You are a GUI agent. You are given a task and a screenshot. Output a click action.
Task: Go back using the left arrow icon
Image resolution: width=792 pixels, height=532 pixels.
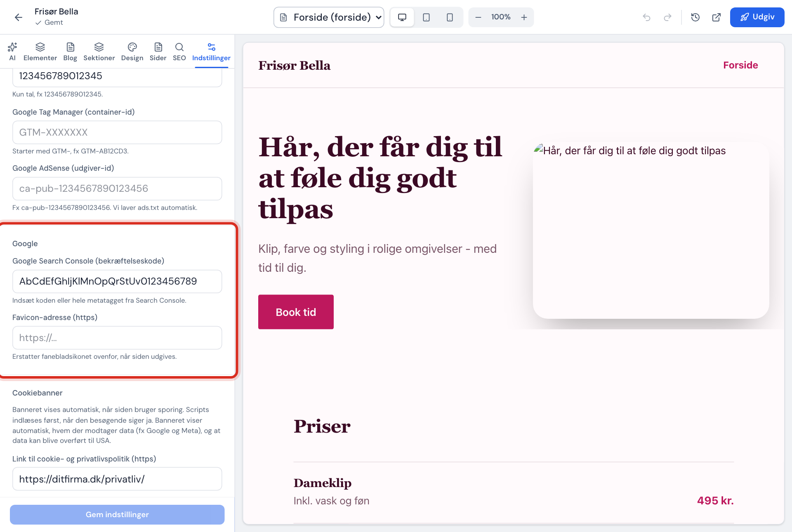click(18, 17)
